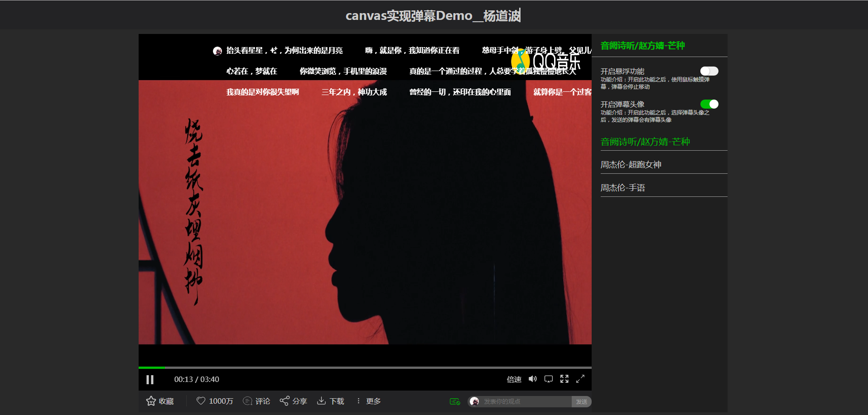
Task: Click danmaku 我真的是对你很失望啊
Action: tap(263, 92)
